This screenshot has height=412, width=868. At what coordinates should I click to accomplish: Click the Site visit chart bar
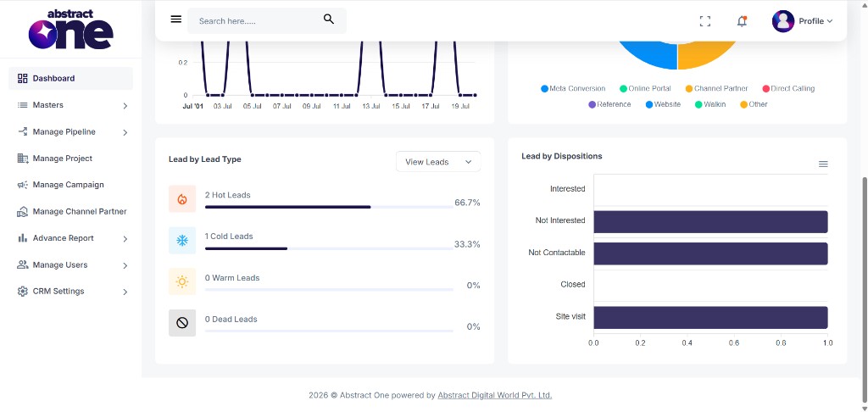[x=711, y=317]
